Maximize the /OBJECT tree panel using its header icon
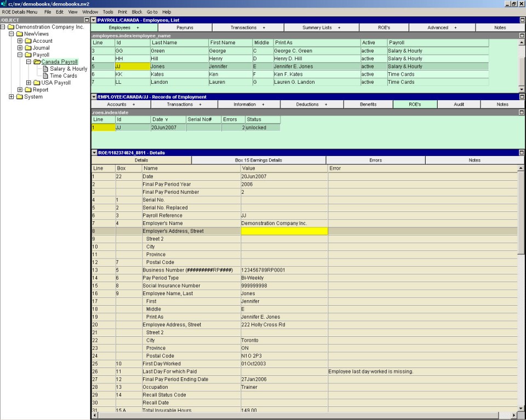 (x=86, y=20)
